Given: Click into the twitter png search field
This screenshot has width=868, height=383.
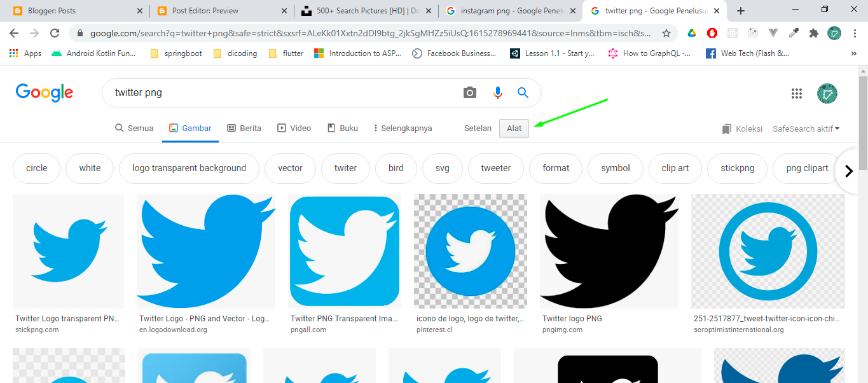Looking at the screenshot, I should 280,93.
